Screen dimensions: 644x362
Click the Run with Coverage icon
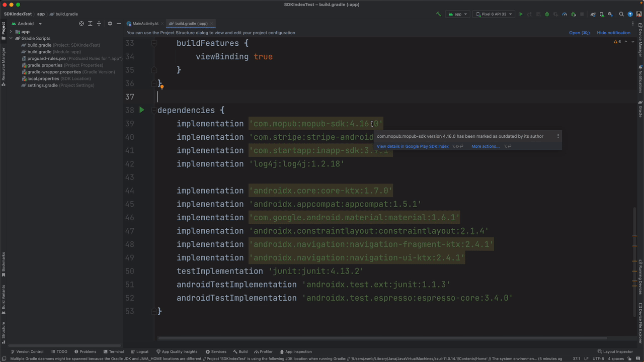[555, 14]
